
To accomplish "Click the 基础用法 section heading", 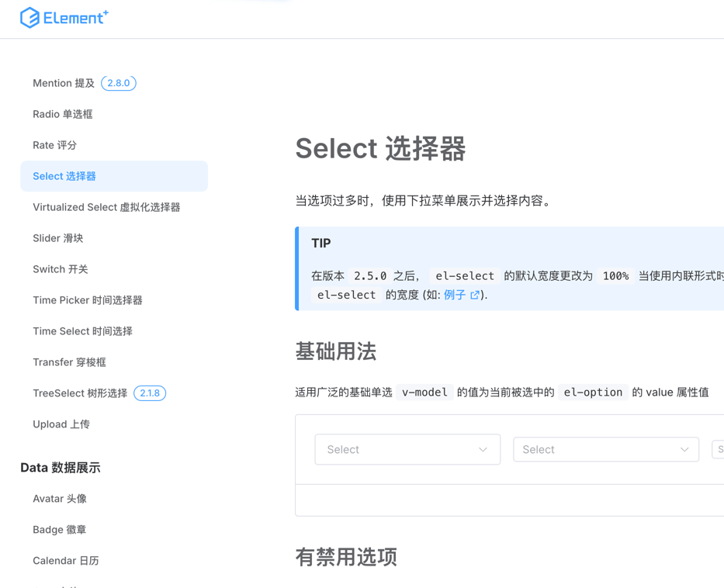I will pos(335,351).
